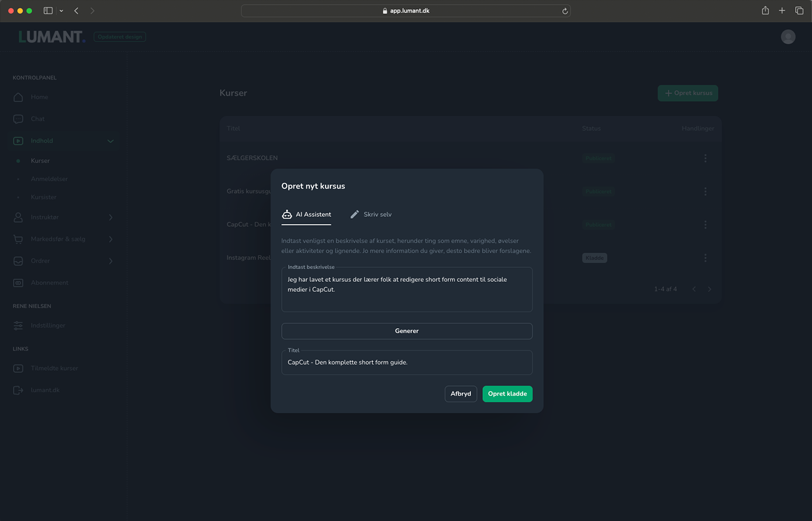Toggle the Safari sidebar icon
The height and width of the screenshot is (521, 812).
pyautogui.click(x=48, y=11)
